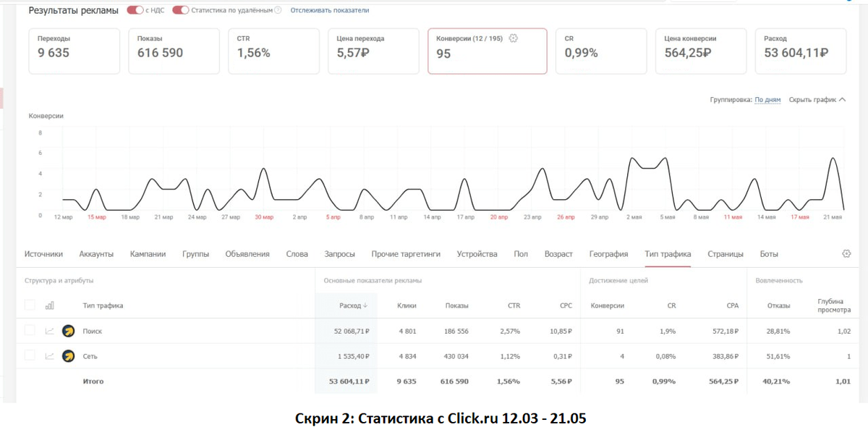Open Источники tab

click(x=43, y=254)
